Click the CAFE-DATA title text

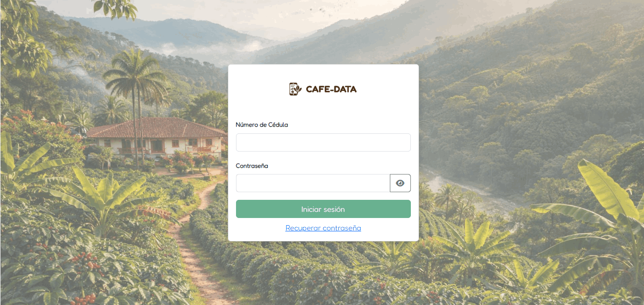tap(331, 89)
